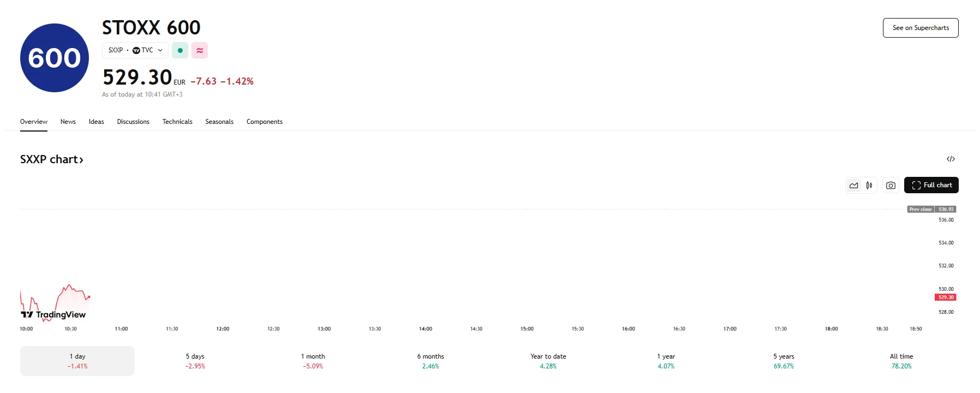Select the 1 month time range

(312, 361)
